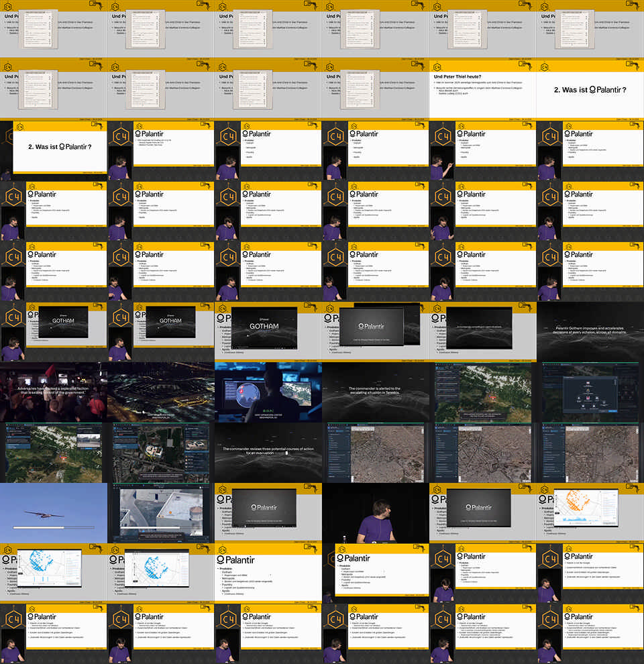Viewport: 644px width, 664px height.
Task: Open the 'Und Peter Thiel heute?' slide without dialog
Action: tap(482, 90)
